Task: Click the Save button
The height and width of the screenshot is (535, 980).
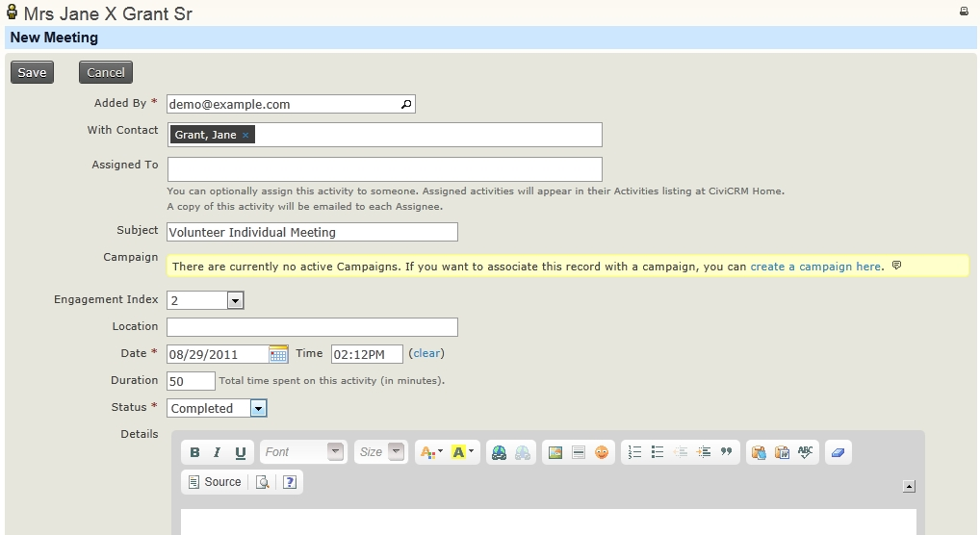Action: click(32, 72)
